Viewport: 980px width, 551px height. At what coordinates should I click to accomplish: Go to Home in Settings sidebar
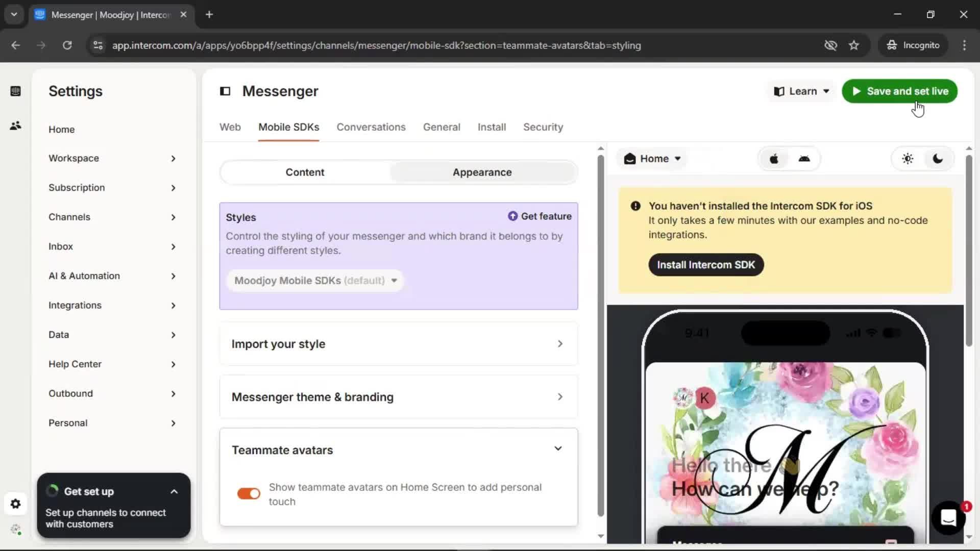pyautogui.click(x=62, y=130)
